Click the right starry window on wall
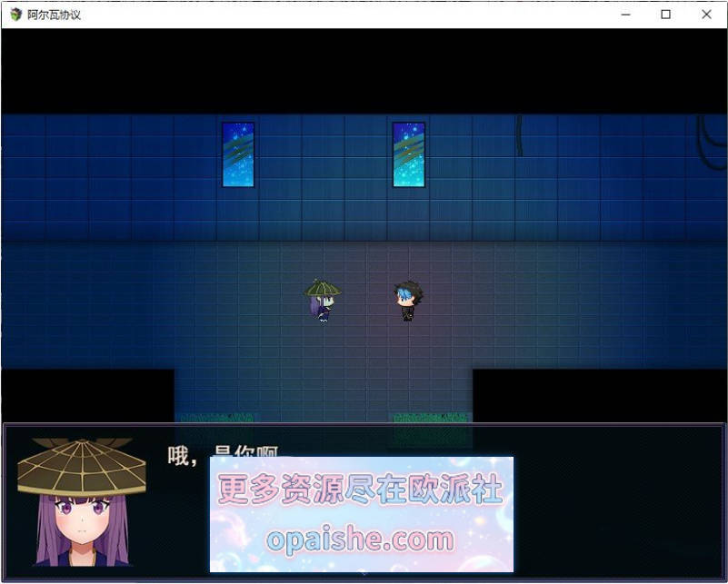Screen dimensions: 728x584 (x=409, y=154)
